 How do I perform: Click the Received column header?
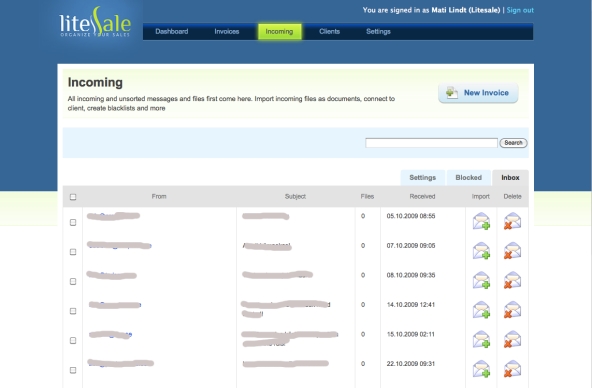422,196
